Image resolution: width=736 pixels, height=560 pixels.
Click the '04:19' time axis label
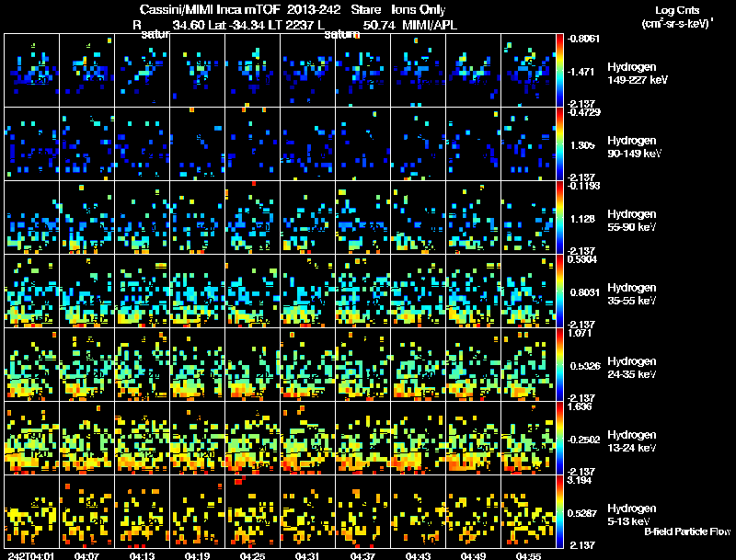click(x=197, y=555)
